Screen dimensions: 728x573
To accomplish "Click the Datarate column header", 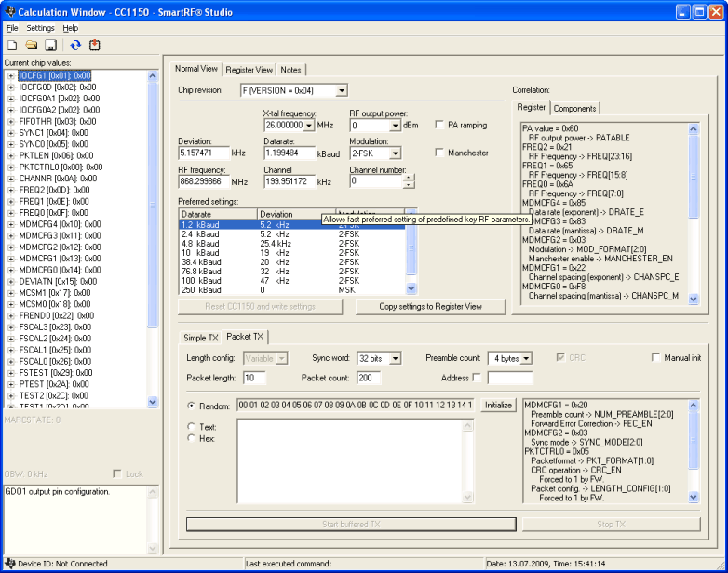I will click(x=218, y=214).
